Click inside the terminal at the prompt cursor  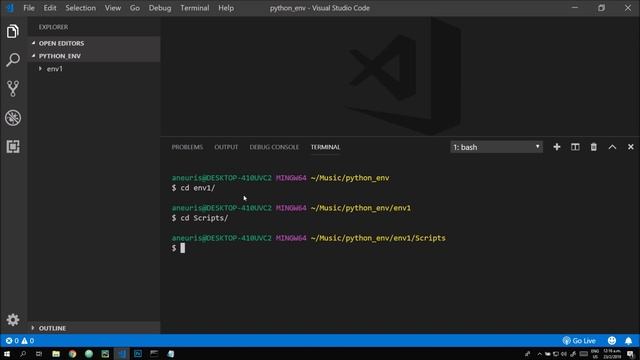click(182, 248)
